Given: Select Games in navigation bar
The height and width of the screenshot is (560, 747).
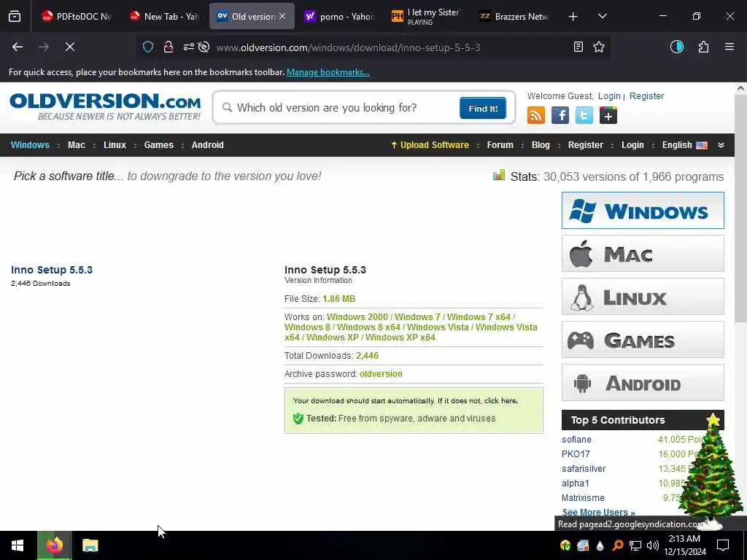Looking at the screenshot, I should point(158,145).
